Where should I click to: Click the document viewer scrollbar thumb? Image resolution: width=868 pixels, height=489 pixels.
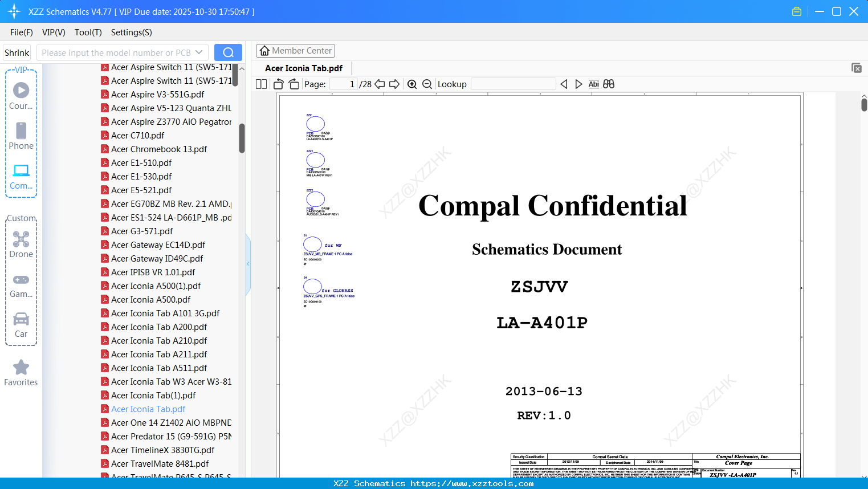[864, 105]
